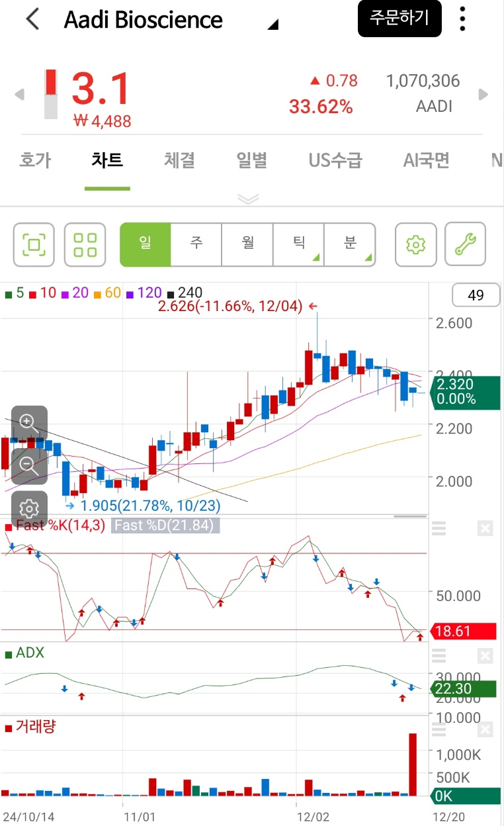Open the 틱 tick period dropdown

click(x=299, y=245)
